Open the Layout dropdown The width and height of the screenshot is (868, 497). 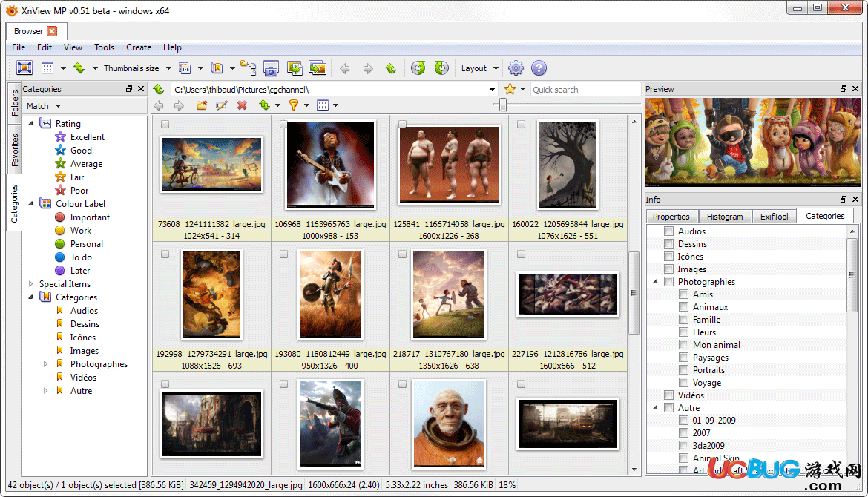(496, 68)
